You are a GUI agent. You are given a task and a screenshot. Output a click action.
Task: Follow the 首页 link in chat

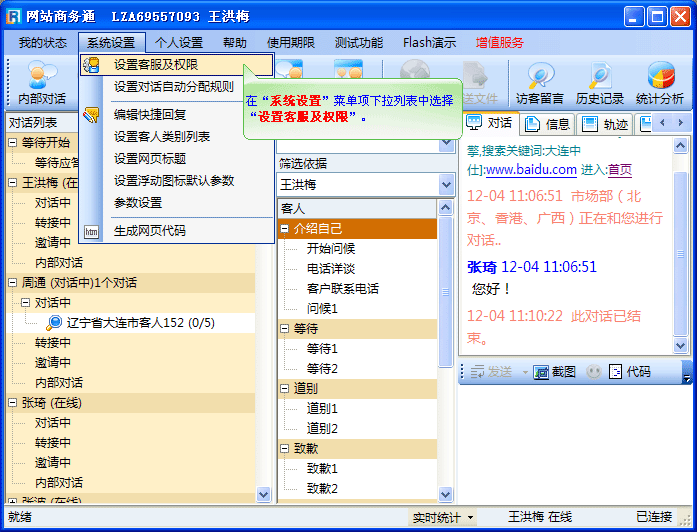point(620,170)
